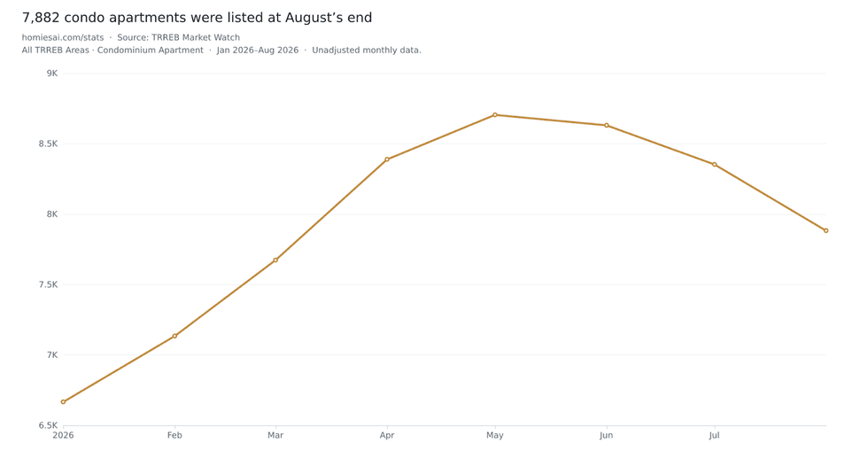The width and height of the screenshot is (868, 466).
Task: Select the July data point marker
Action: (x=715, y=165)
